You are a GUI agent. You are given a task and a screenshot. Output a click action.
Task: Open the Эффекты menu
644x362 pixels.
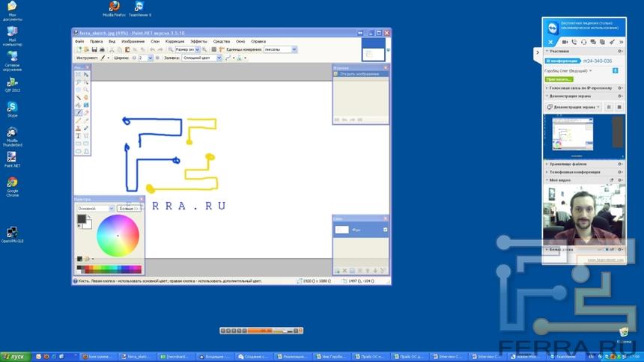198,41
